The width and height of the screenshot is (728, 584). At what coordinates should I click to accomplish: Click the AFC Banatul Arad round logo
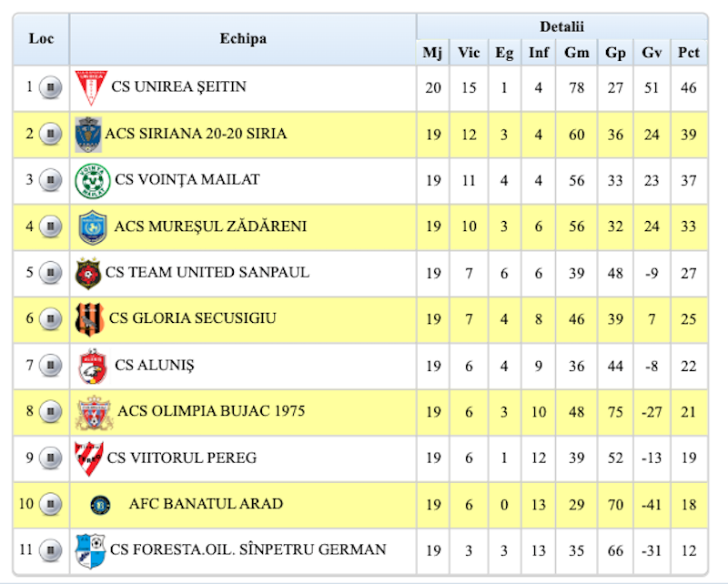tap(101, 504)
